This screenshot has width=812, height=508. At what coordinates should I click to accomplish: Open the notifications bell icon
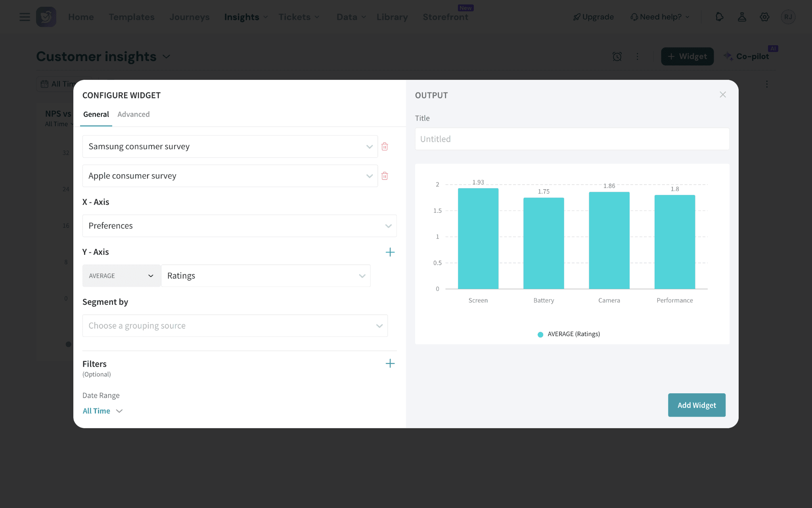tap(719, 17)
